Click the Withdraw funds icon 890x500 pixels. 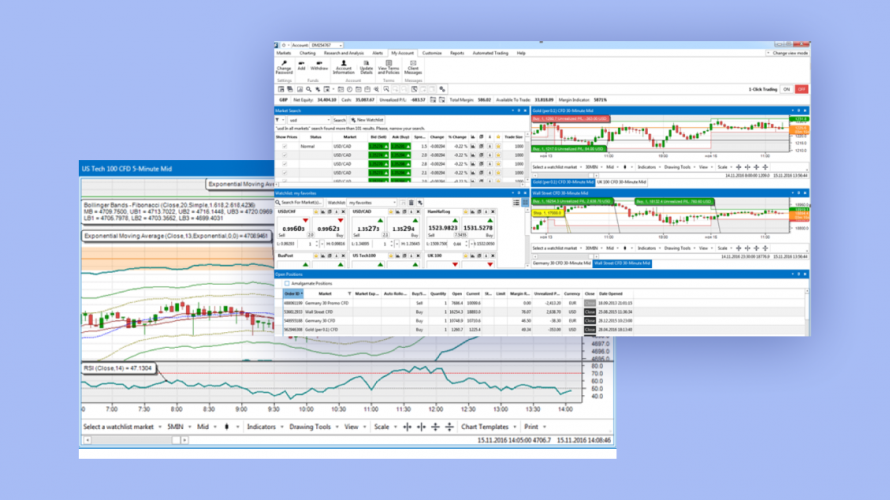(319, 64)
